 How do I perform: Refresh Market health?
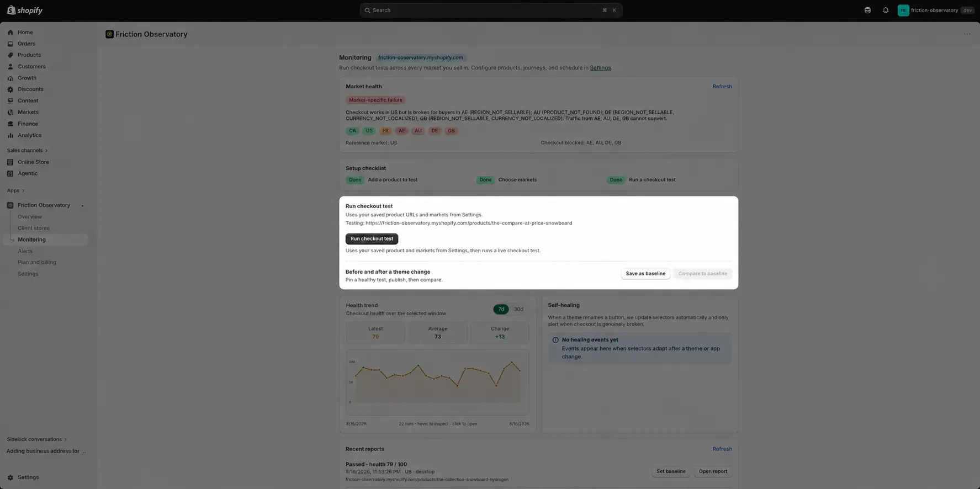click(x=722, y=87)
